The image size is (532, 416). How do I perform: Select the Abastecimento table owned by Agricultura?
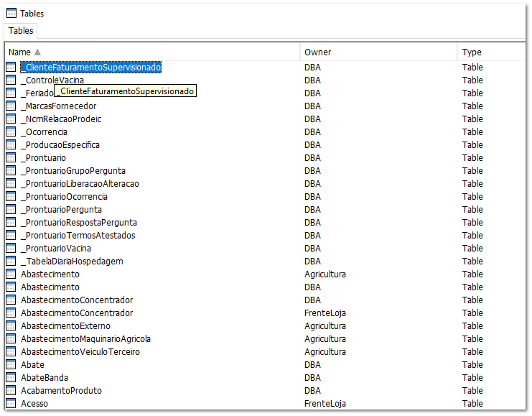pos(50,274)
